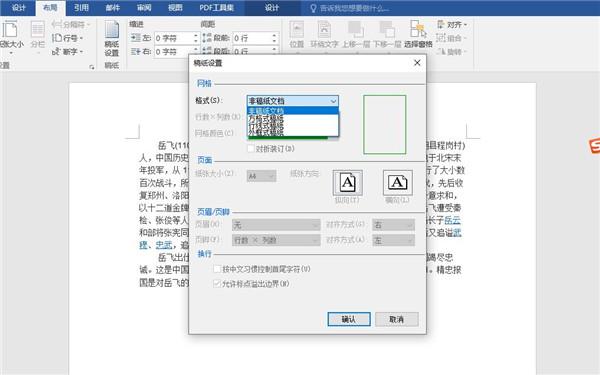
Task: Switch to the 审阅 ribbon tab
Action: [144, 8]
